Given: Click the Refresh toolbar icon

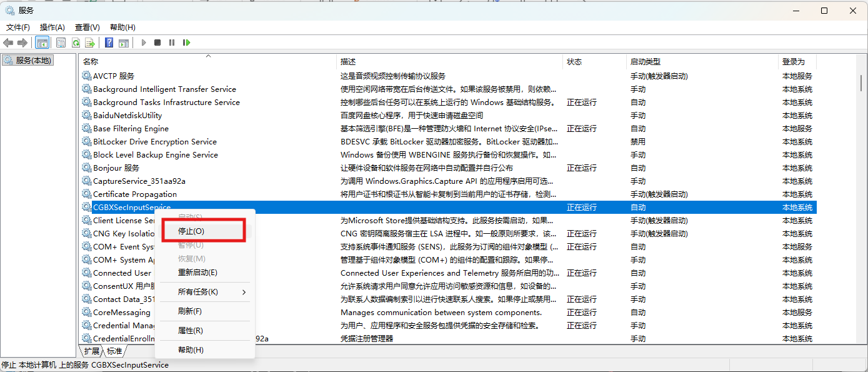Looking at the screenshot, I should pos(76,43).
